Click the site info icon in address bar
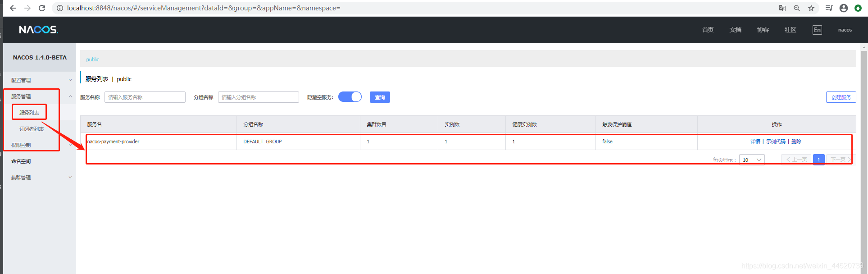The width and height of the screenshot is (868, 274). [59, 8]
